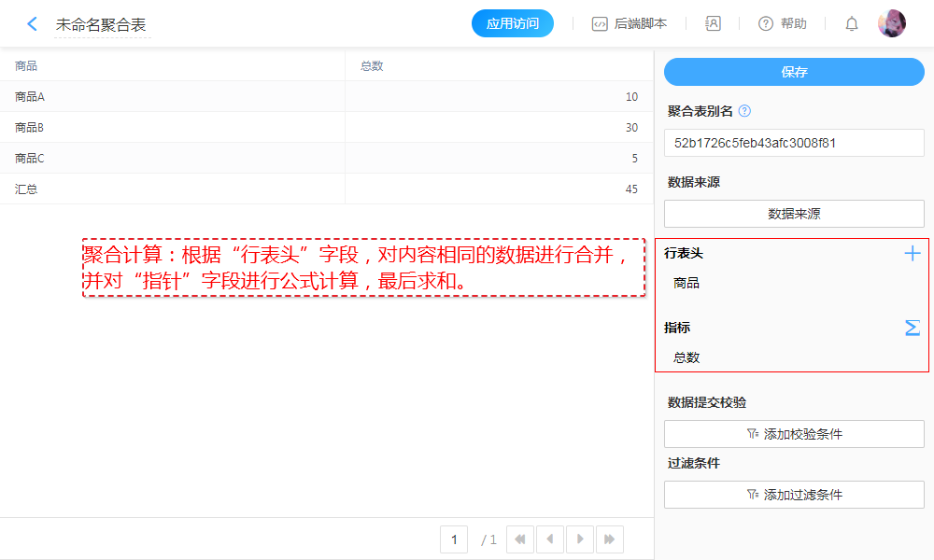Click help question mark beside 聚合表别名
934x560 pixels.
(744, 111)
